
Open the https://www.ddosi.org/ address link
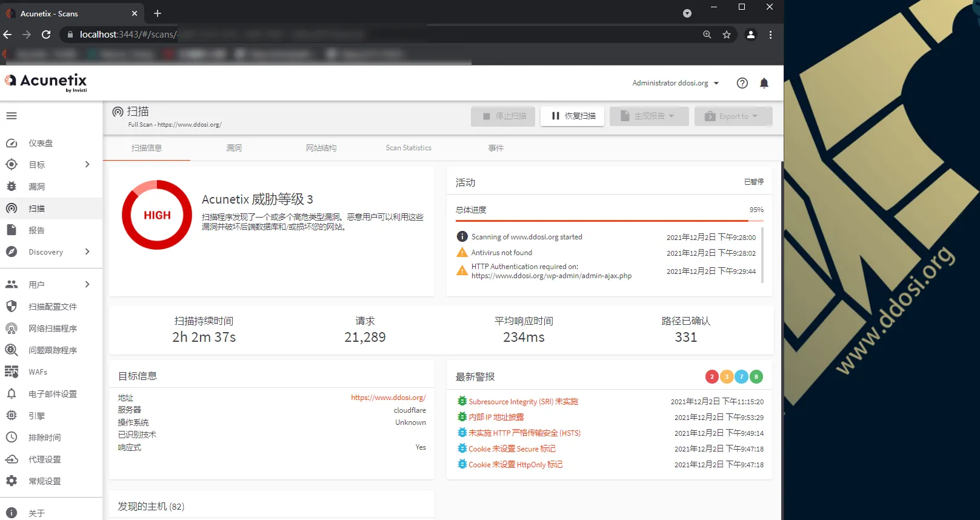point(388,398)
